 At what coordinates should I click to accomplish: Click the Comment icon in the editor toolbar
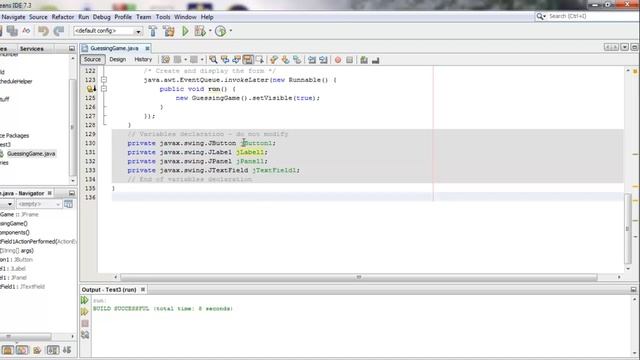pos(364,60)
